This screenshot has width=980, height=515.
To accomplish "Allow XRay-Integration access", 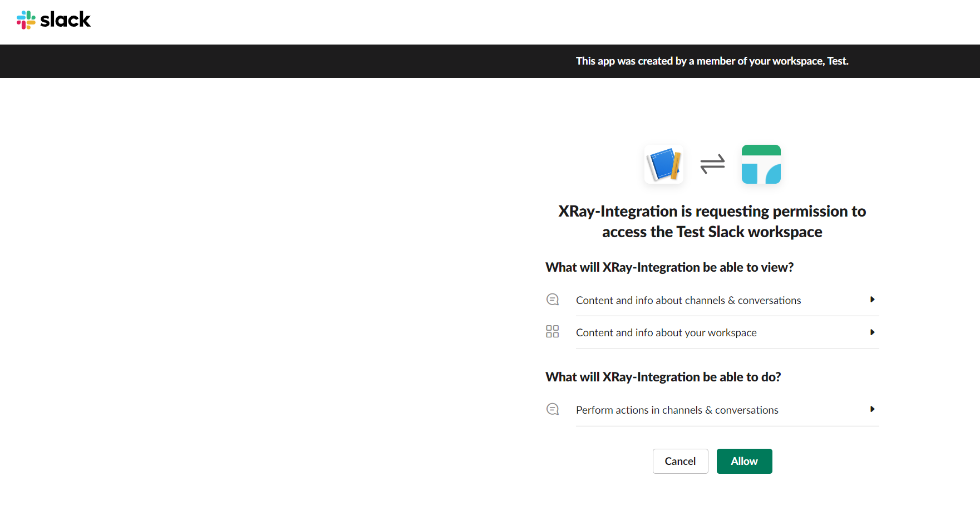I will [744, 461].
